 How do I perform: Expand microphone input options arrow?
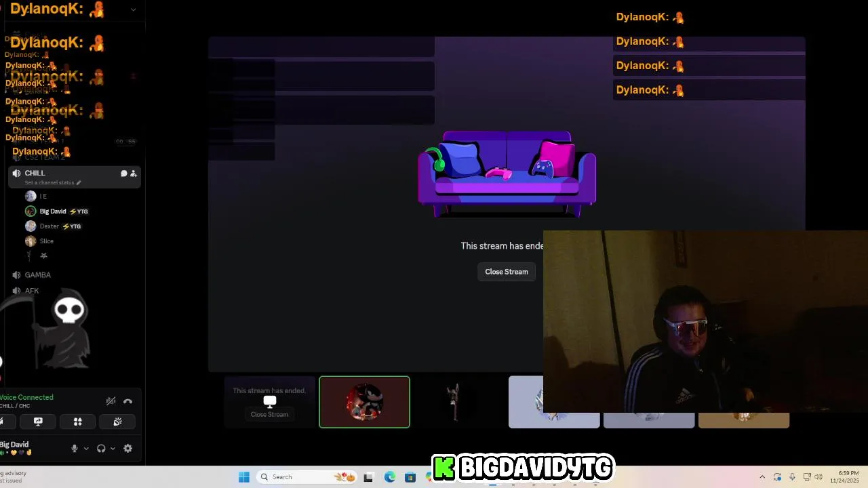[86, 449]
